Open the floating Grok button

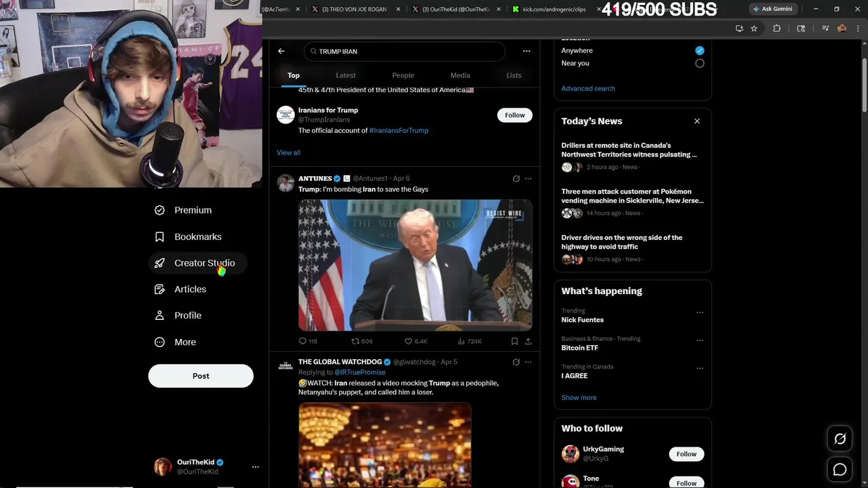[x=840, y=439]
